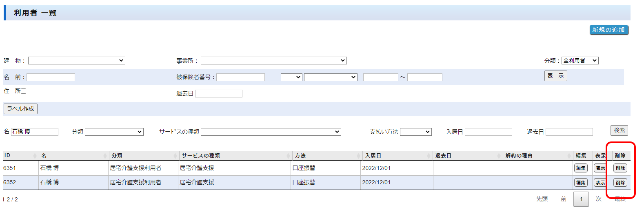Show details for ID 6352
This screenshot has height=212, width=644.
[600, 183]
